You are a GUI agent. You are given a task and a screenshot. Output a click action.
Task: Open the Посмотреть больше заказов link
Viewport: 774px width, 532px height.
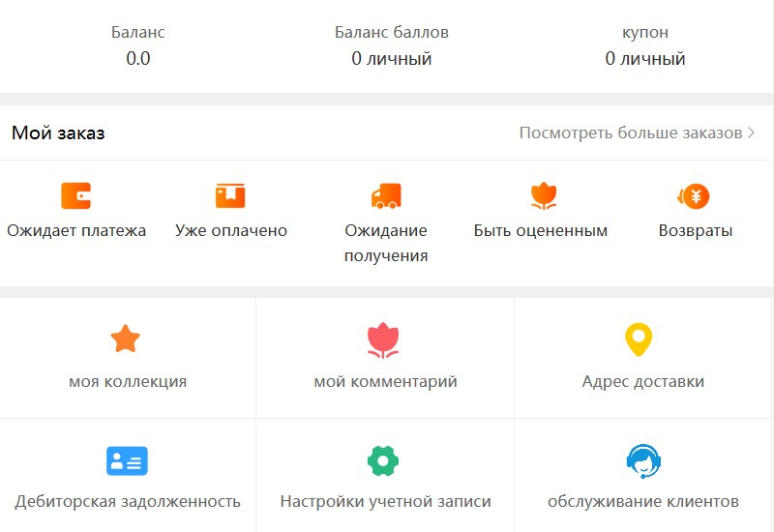click(631, 133)
